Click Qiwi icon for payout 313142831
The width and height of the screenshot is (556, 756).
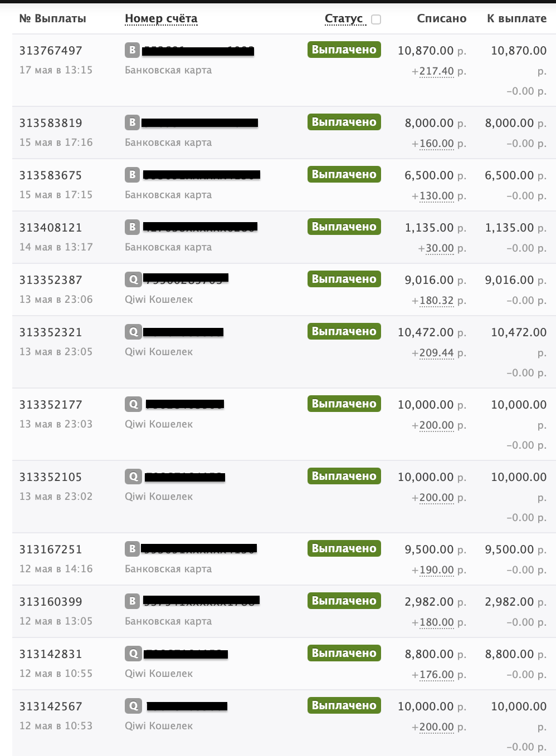133,653
